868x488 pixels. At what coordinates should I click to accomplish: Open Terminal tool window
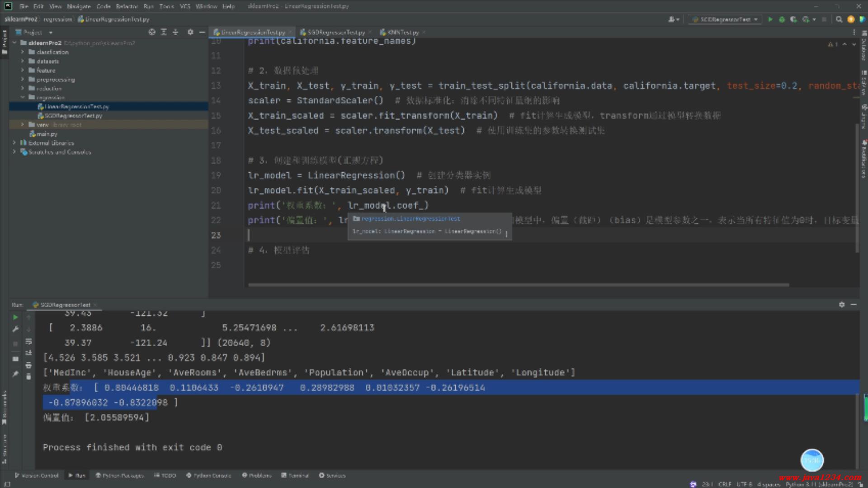tap(295, 475)
